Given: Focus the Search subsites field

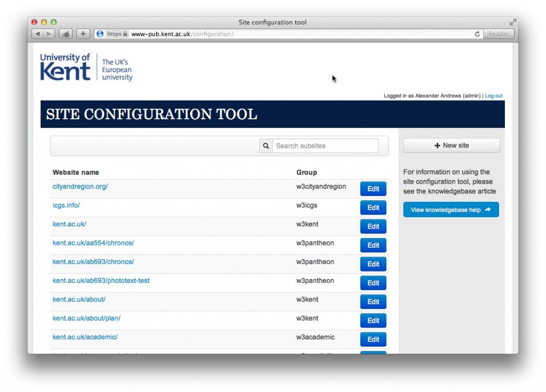Looking at the screenshot, I should [x=325, y=146].
